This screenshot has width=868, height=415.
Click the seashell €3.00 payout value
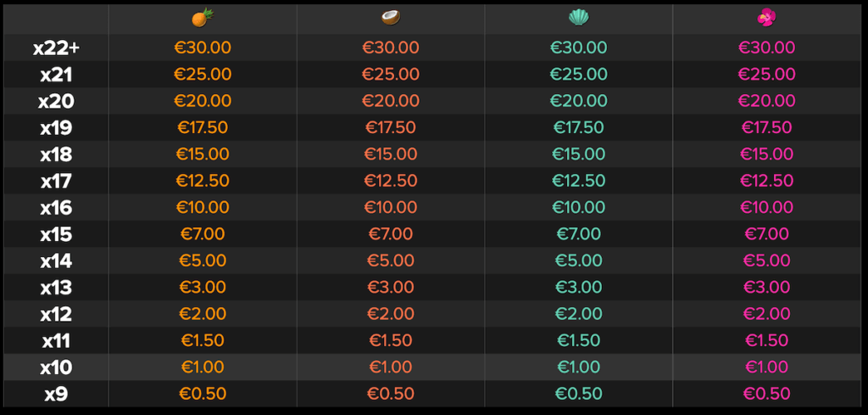579,287
